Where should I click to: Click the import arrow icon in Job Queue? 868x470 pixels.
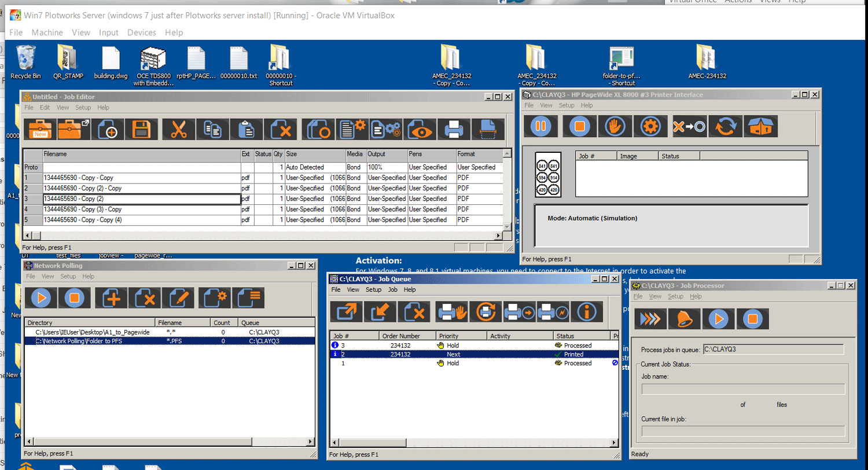(x=380, y=312)
